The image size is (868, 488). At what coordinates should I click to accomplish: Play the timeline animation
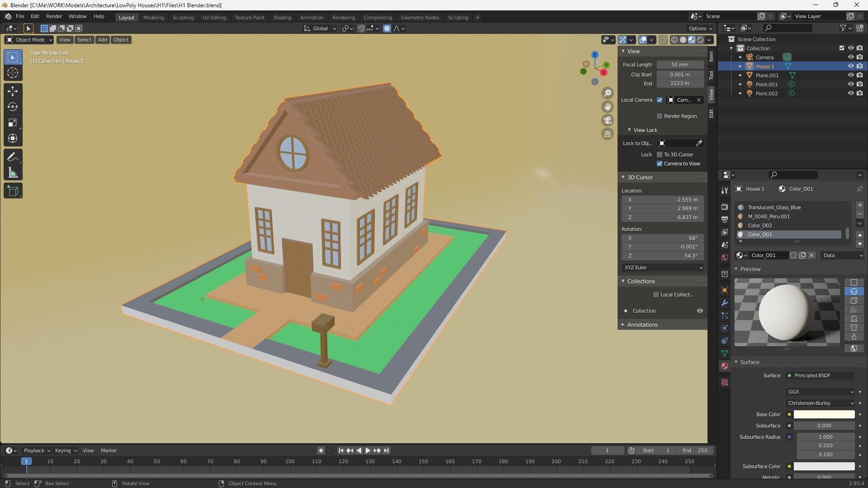click(x=368, y=450)
